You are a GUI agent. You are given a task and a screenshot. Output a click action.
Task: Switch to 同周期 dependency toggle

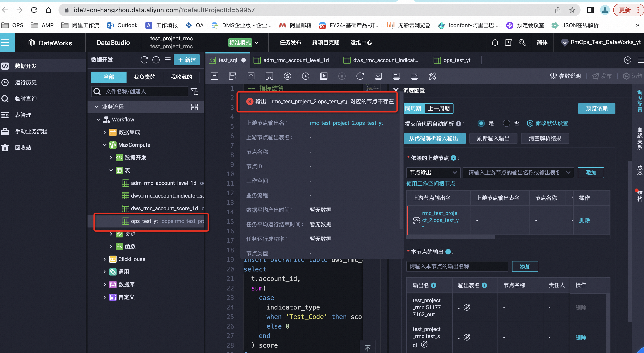pyautogui.click(x=414, y=109)
